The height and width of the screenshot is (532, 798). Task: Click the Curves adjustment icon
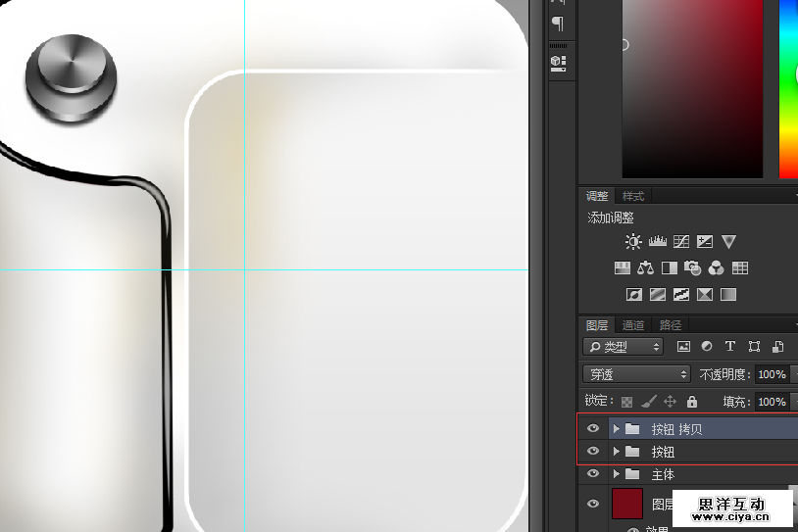tap(681, 242)
